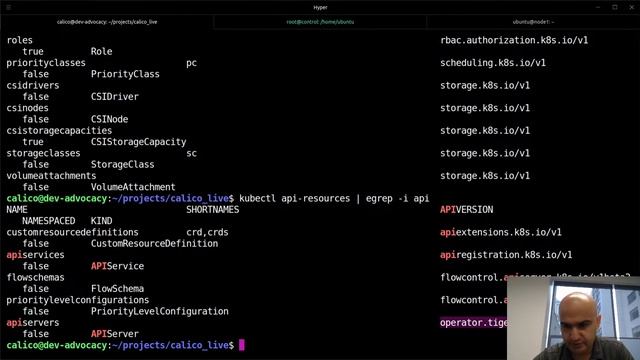Click the 'pc' shortname text
This screenshot has height=360, width=640.
(x=191, y=63)
